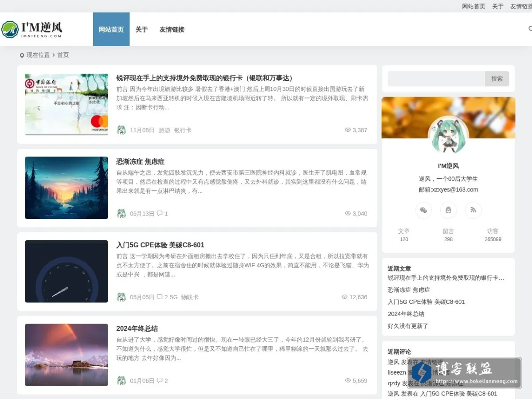
Task: Click author avatar beside 01月06日
Action: (121, 381)
